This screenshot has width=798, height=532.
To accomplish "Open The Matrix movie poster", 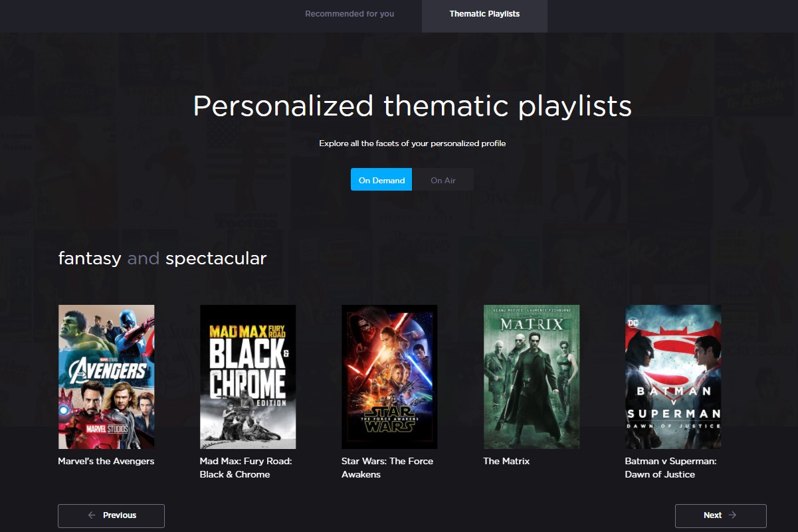I will pos(532,377).
